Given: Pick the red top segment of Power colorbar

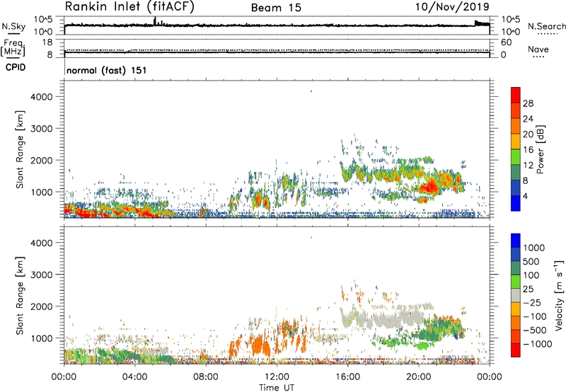Looking at the screenshot, I should coord(516,96).
